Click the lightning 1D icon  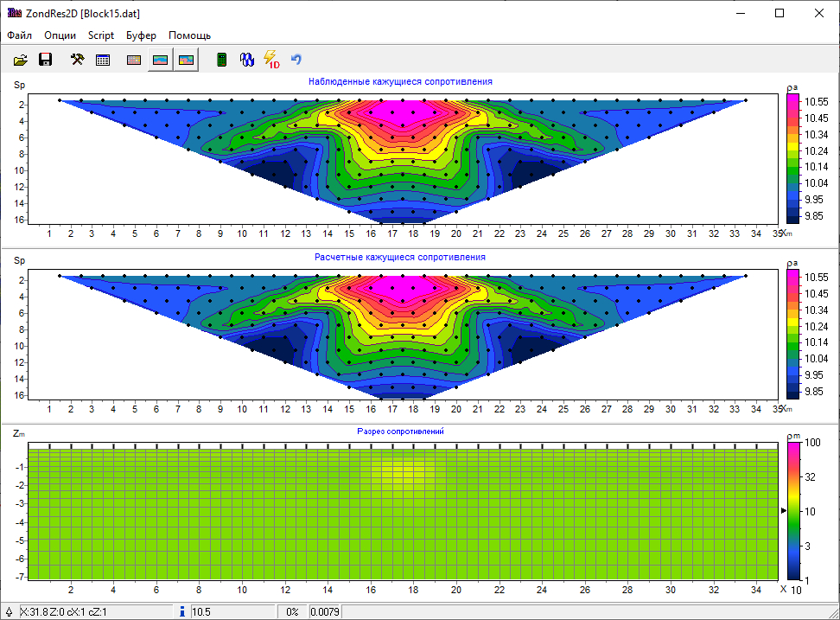click(272, 60)
